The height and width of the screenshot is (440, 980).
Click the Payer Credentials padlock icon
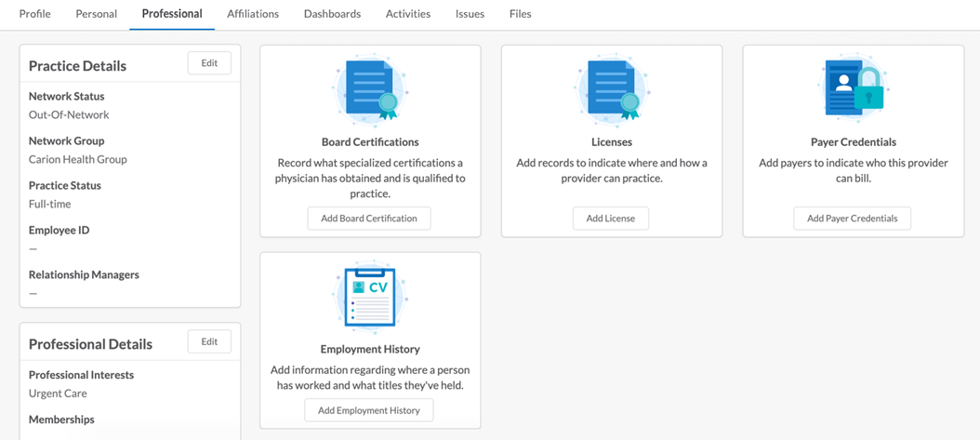point(854,88)
